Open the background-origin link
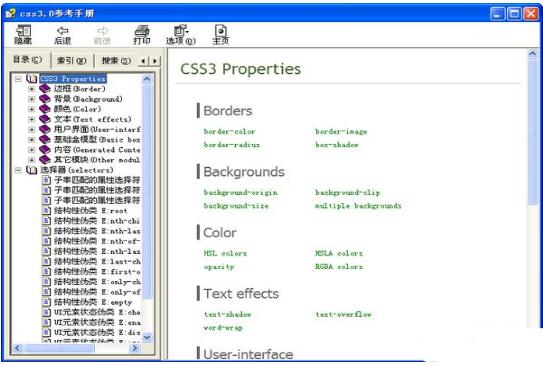543x365 pixels. (x=241, y=193)
